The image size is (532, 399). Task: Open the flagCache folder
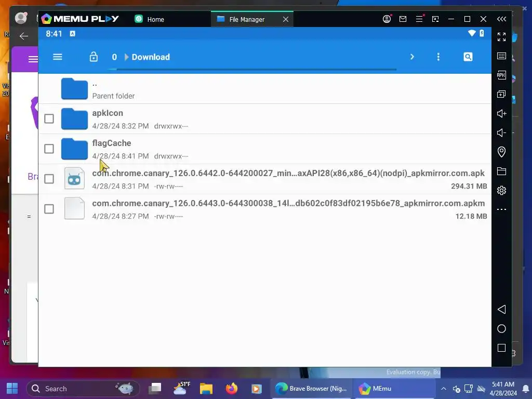click(264, 149)
